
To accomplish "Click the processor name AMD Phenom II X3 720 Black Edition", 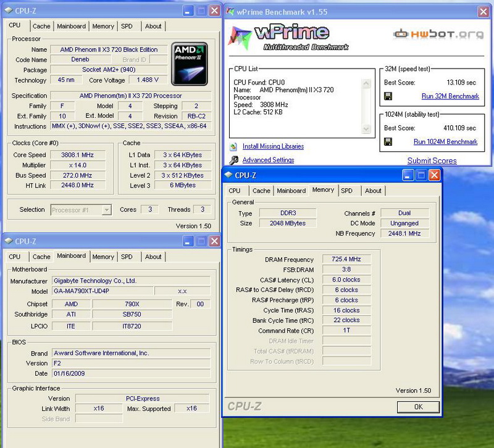I will click(109, 49).
